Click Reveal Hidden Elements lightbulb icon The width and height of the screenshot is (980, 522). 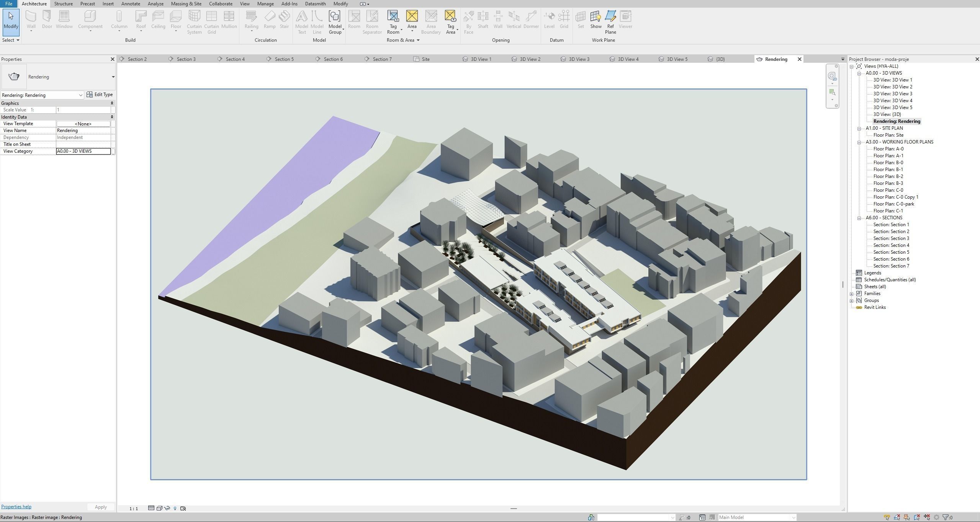click(175, 509)
